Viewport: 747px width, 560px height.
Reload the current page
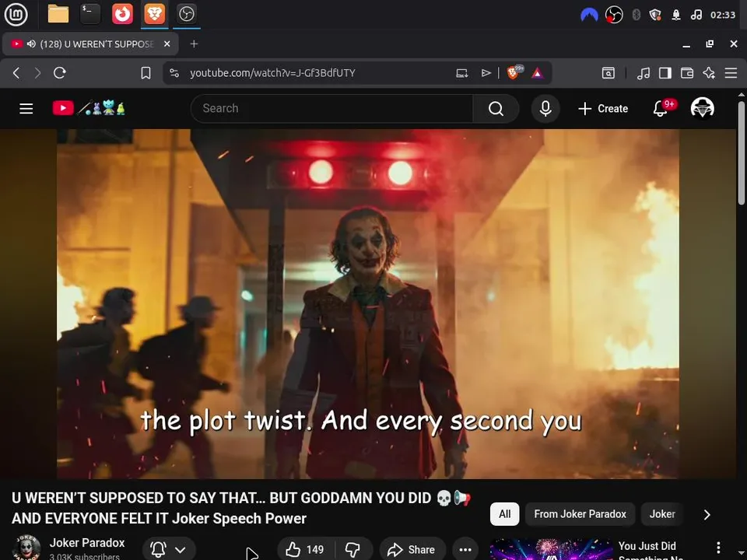point(60,73)
